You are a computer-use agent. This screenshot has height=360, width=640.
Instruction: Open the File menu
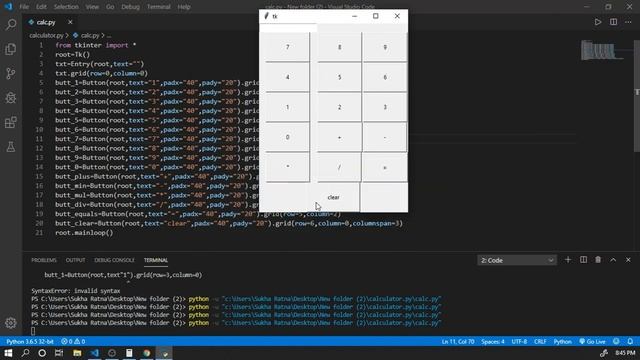tap(24, 7)
